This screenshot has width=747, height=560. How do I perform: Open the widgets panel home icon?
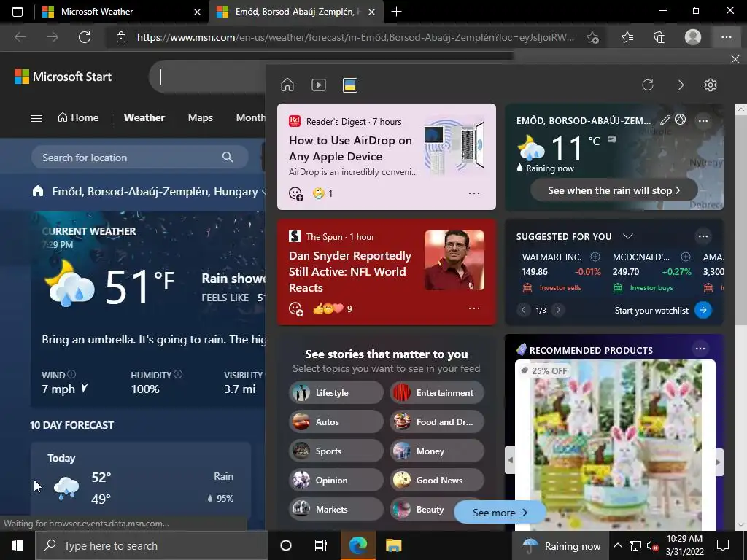point(287,85)
